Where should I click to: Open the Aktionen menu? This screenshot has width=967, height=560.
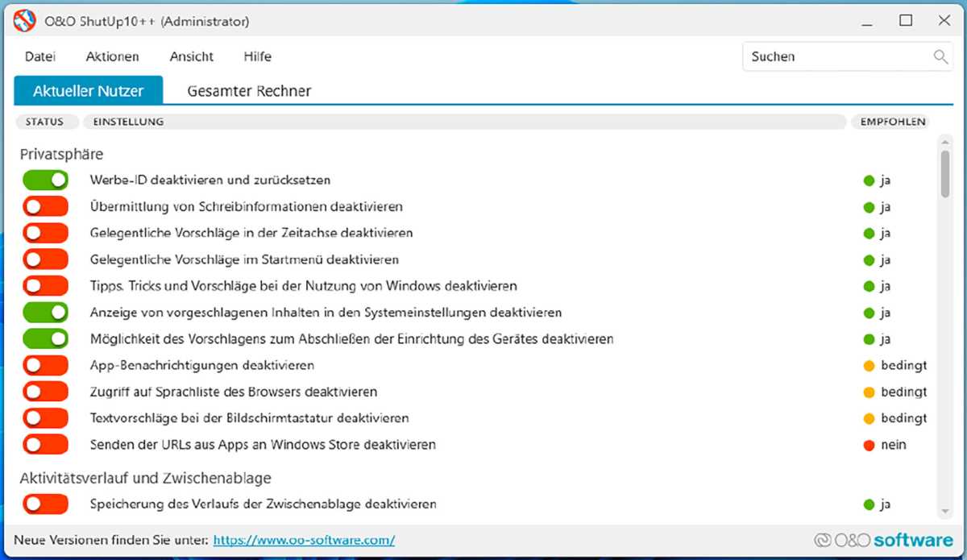112,56
